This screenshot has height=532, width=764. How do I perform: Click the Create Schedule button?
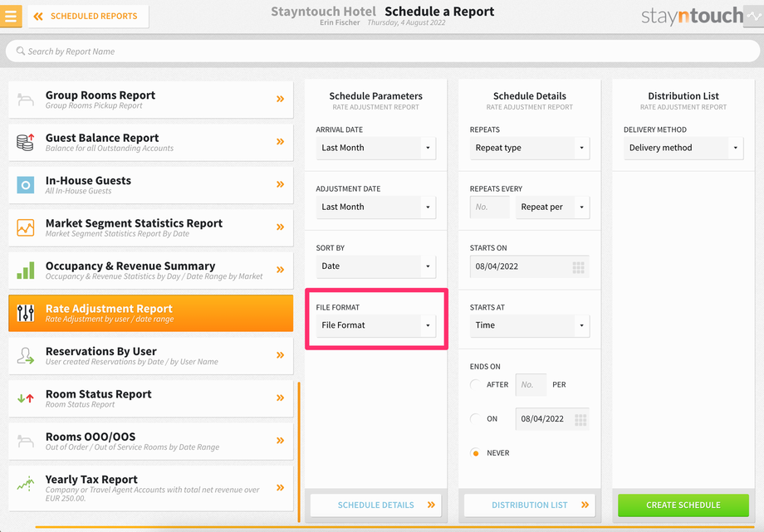tap(683, 505)
